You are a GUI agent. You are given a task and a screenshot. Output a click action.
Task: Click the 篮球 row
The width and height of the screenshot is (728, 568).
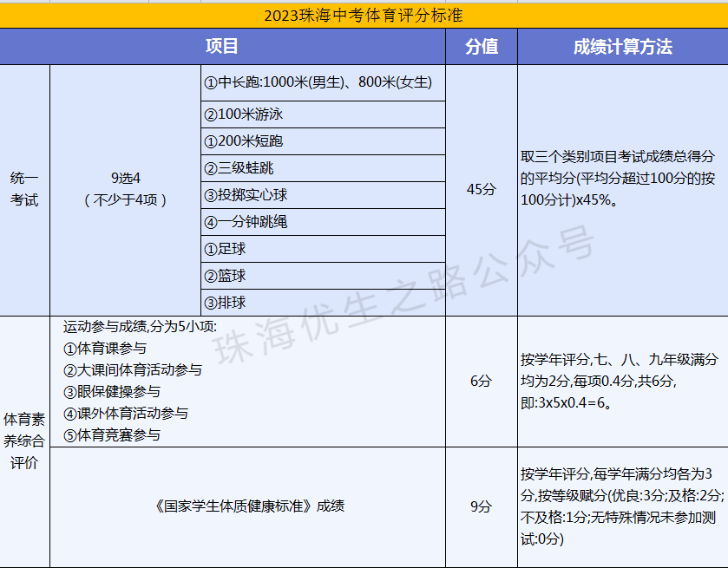pyautogui.click(x=323, y=276)
